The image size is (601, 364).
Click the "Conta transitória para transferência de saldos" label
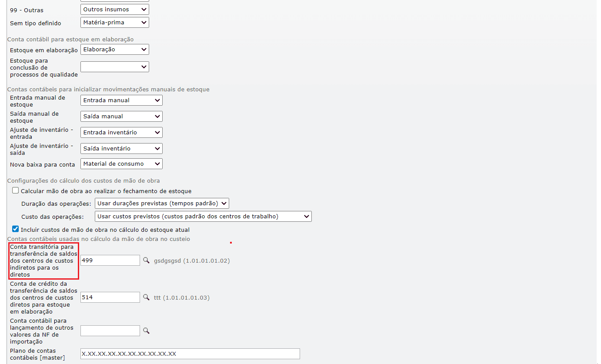44,261
